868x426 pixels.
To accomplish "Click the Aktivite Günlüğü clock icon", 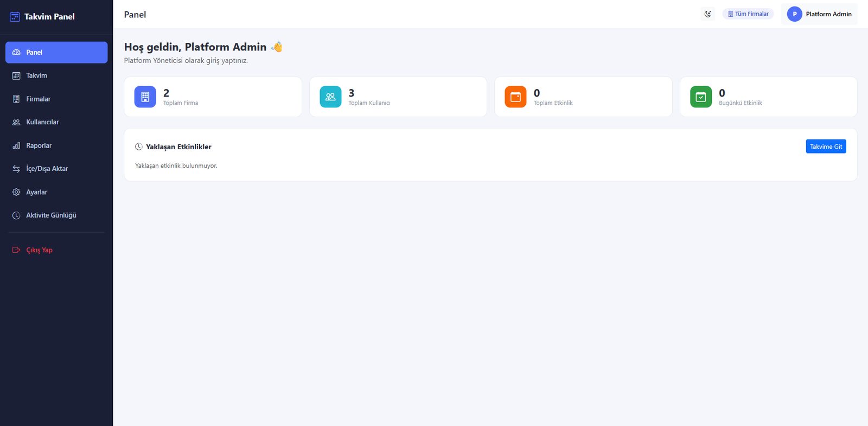I will [x=16, y=215].
